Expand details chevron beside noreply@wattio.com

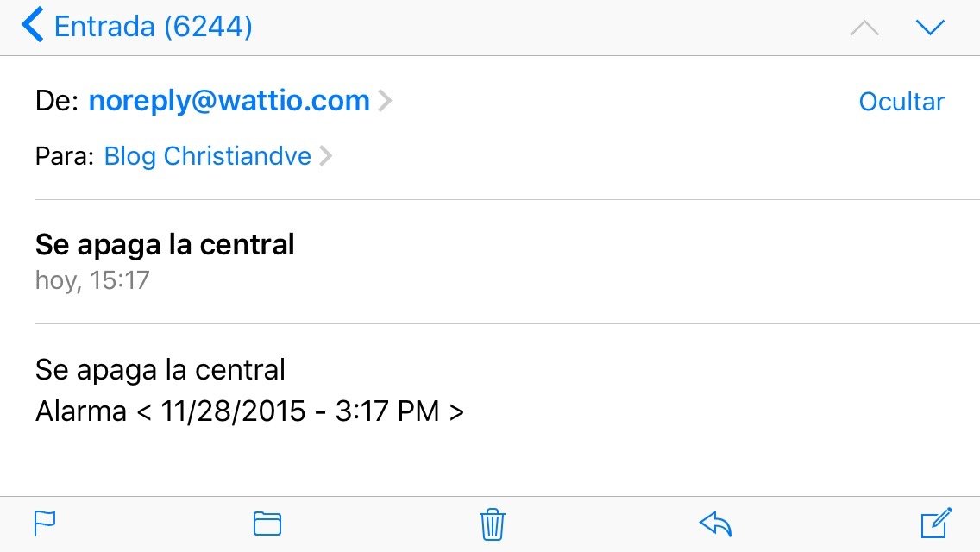[385, 101]
